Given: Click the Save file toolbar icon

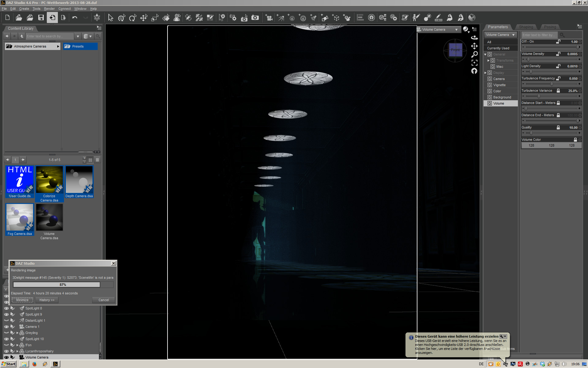Looking at the screenshot, I should coord(41,18).
